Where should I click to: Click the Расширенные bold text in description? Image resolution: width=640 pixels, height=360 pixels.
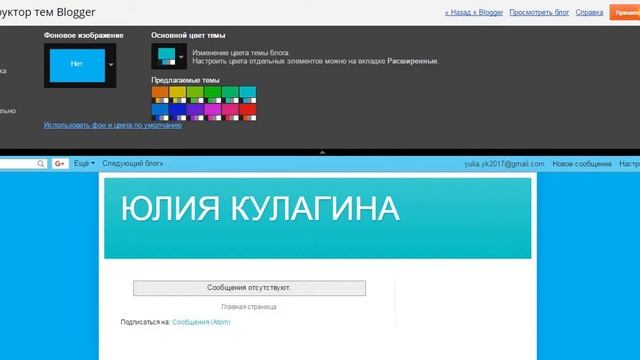[x=412, y=61]
